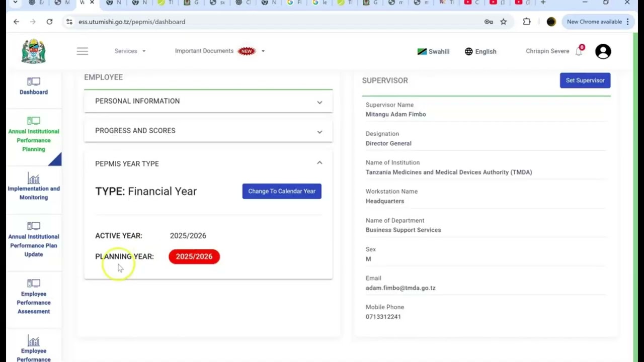The image size is (644, 362).
Task: Switch language to Swahili
Action: (433, 51)
